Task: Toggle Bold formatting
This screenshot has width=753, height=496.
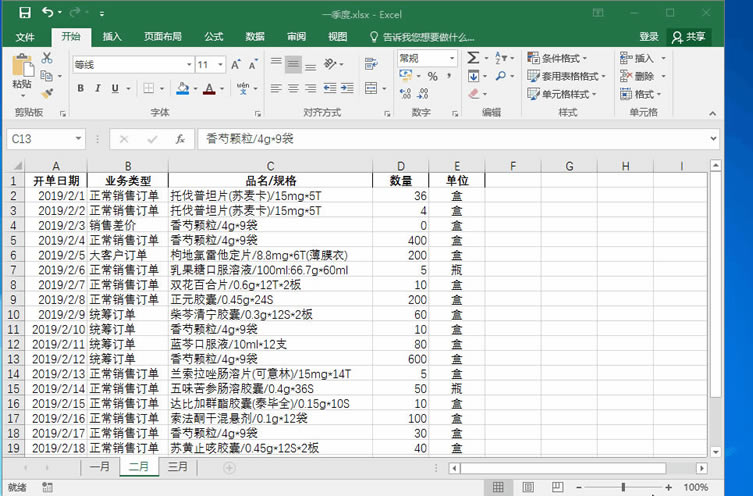Action: (81, 88)
